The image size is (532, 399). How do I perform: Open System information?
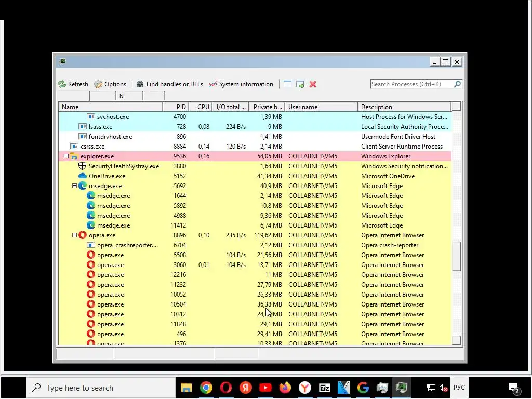point(241,84)
